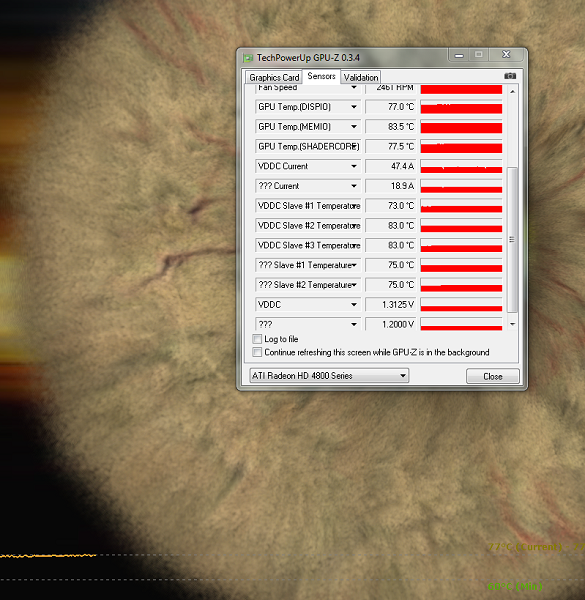This screenshot has height=600, width=585.
Task: Click the VDDC voltage red graph
Action: 461,305
